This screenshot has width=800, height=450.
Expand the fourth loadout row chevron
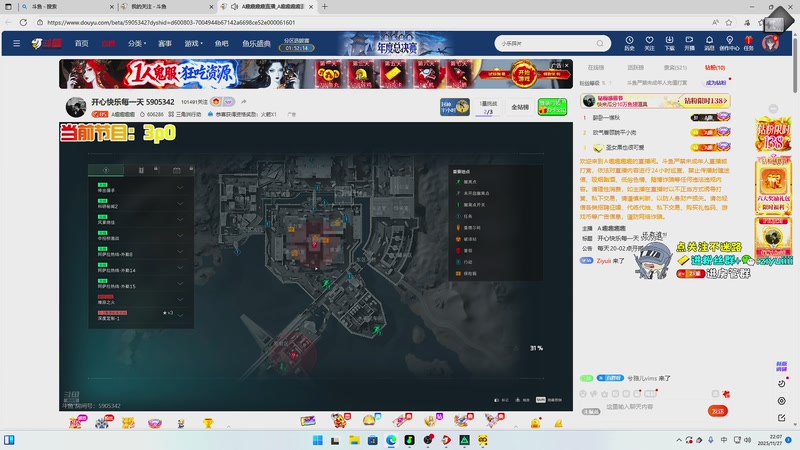[180, 235]
